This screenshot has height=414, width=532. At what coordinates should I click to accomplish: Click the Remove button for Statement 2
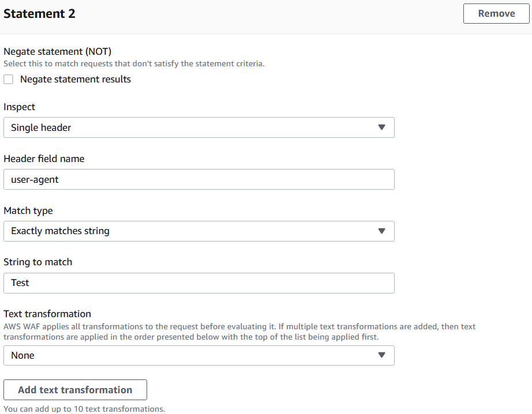click(x=496, y=14)
